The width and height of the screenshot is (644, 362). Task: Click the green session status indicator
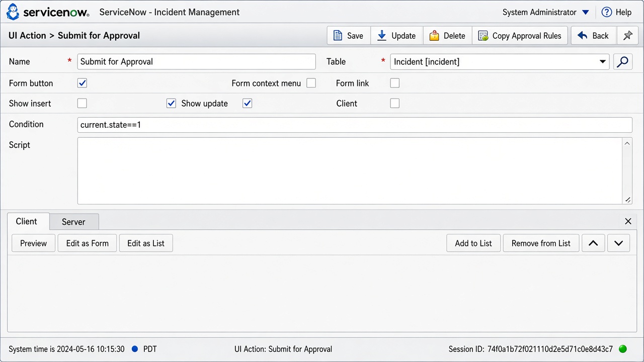click(622, 349)
